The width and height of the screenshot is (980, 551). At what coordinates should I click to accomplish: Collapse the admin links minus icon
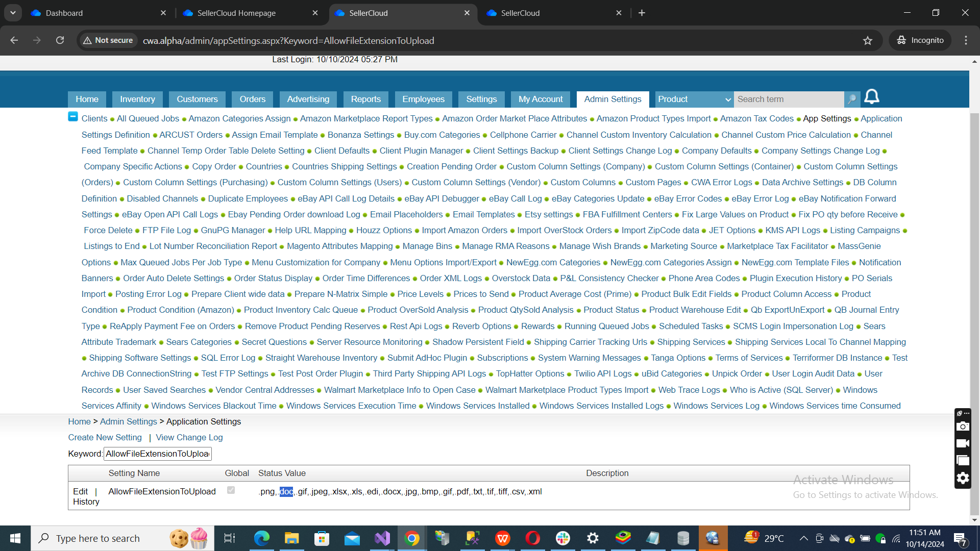[x=73, y=117]
